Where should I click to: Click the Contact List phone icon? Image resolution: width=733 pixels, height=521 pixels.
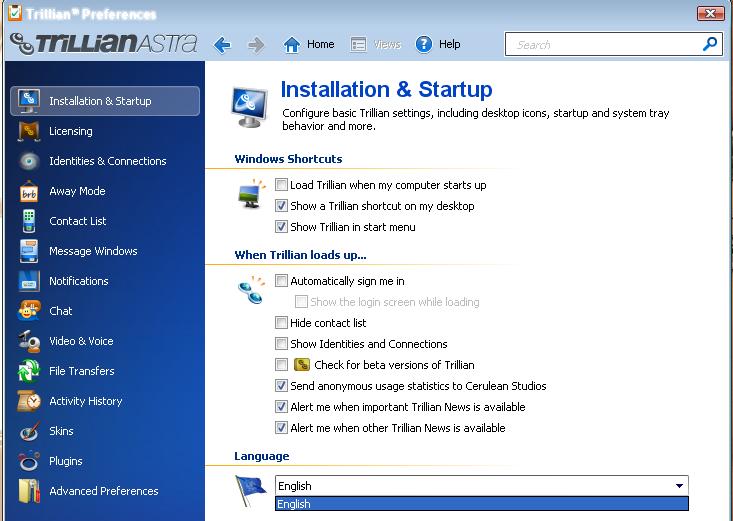click(29, 221)
